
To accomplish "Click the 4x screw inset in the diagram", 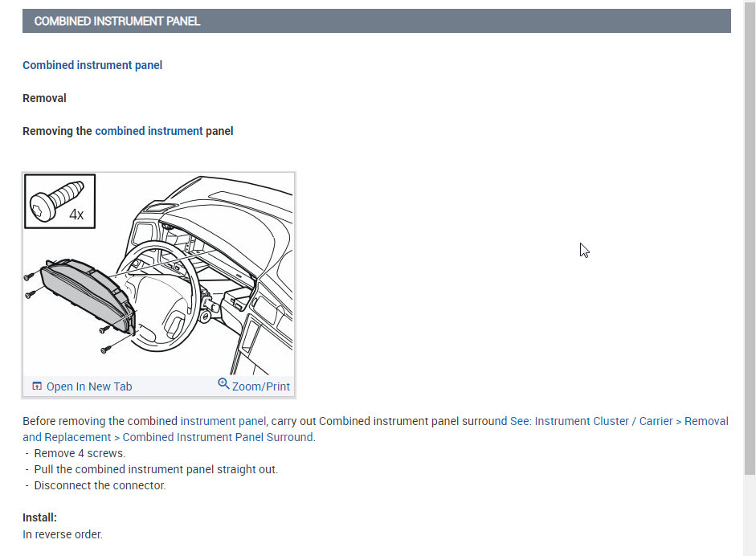I will [x=59, y=201].
